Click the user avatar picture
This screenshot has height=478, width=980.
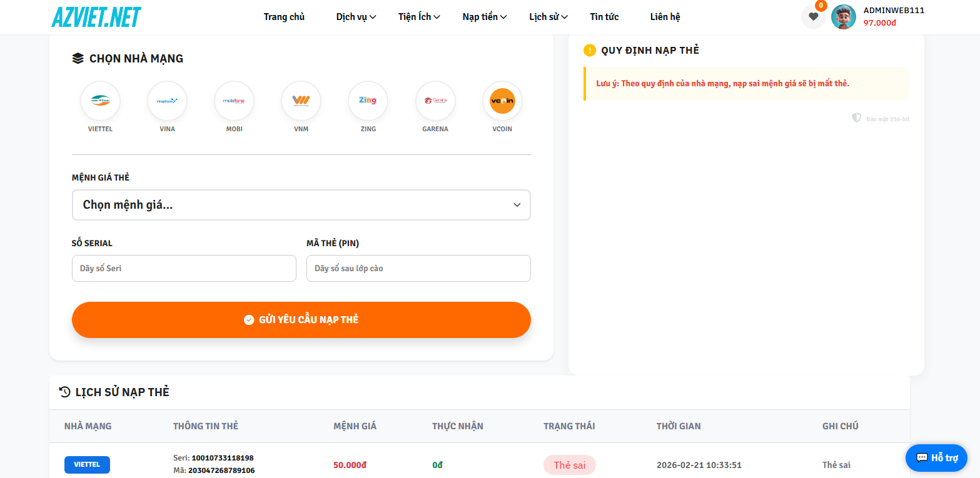click(844, 17)
